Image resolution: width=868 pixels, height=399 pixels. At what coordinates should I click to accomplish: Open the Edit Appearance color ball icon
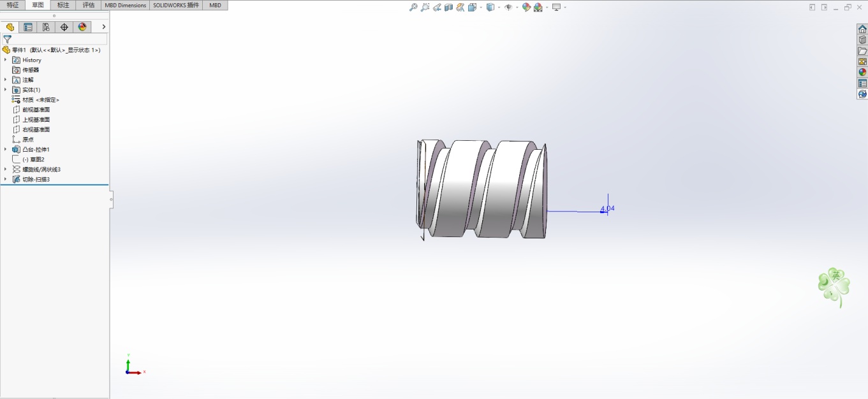tap(526, 7)
